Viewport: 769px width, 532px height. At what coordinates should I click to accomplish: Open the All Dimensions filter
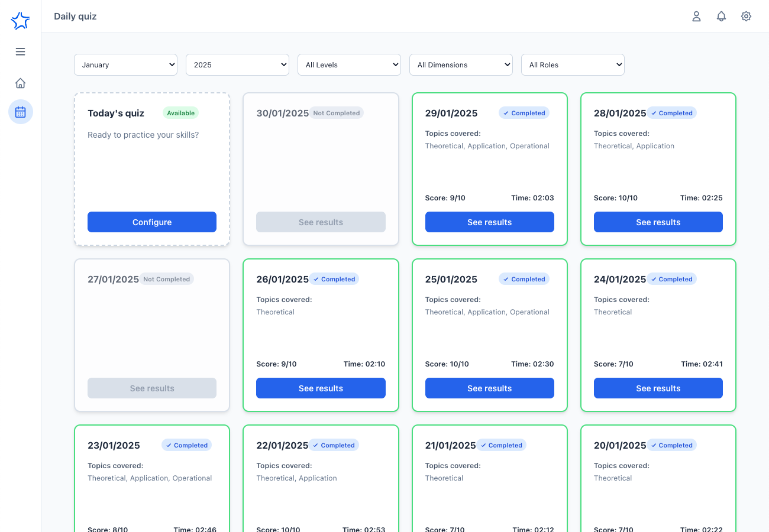click(461, 65)
